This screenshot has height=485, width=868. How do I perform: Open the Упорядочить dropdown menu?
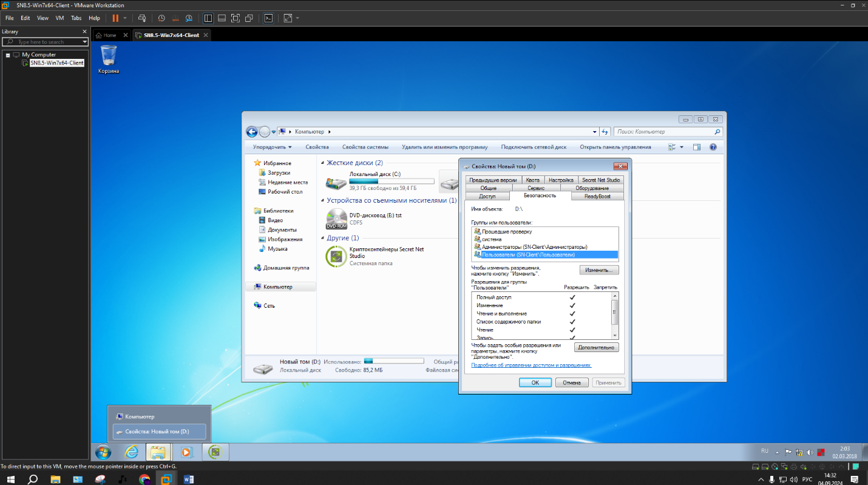(273, 147)
